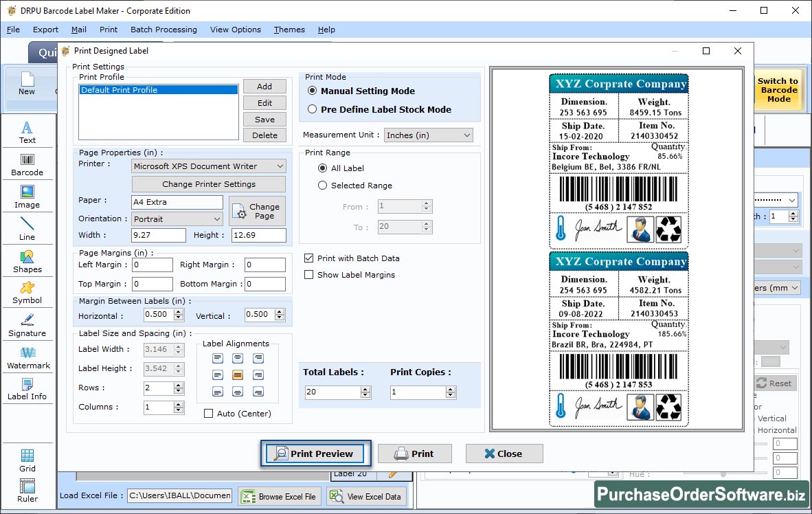Choose bottom-left label alignment
812x514 pixels.
click(x=218, y=391)
